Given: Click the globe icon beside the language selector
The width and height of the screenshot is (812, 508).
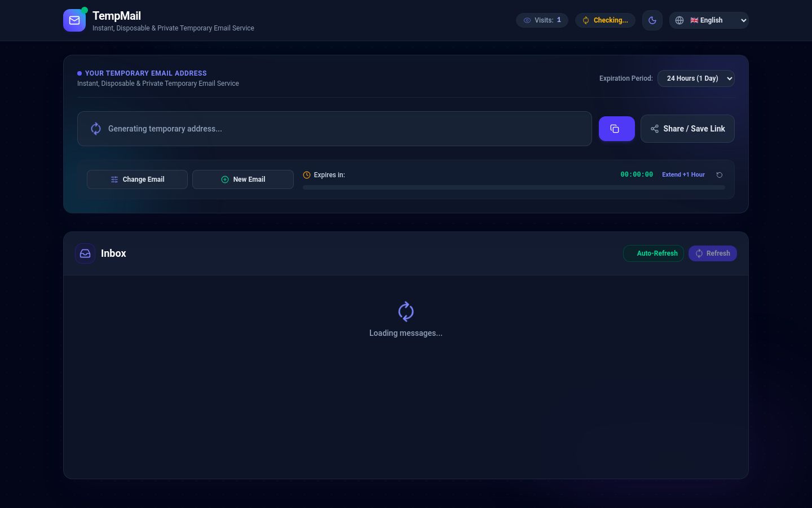Looking at the screenshot, I should pos(679,20).
